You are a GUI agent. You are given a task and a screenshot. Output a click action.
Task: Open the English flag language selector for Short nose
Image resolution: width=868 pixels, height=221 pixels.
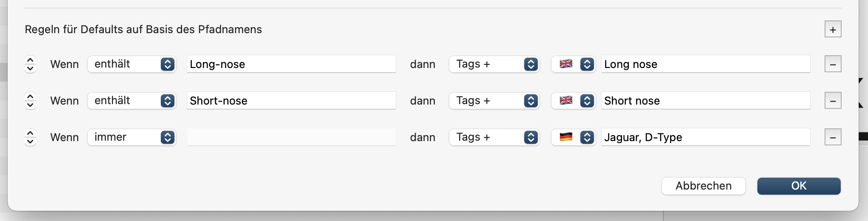[573, 101]
